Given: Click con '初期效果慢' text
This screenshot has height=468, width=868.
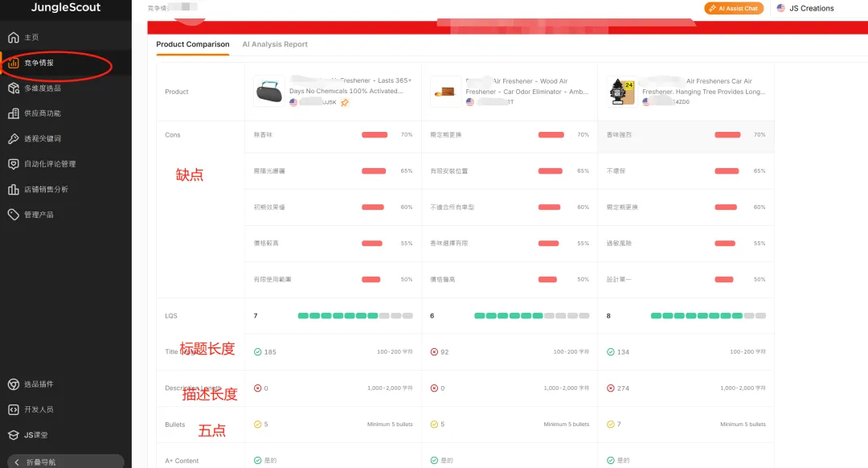Looking at the screenshot, I should tap(269, 207).
